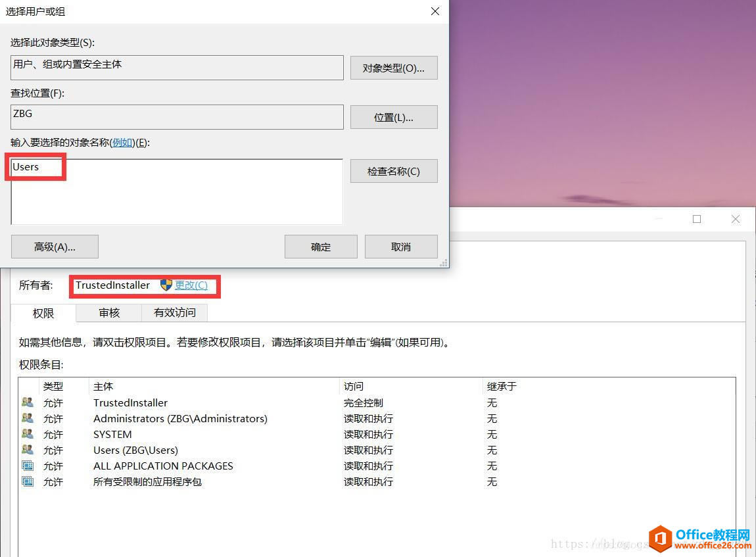Maximize the advanced security settings window

(697, 219)
